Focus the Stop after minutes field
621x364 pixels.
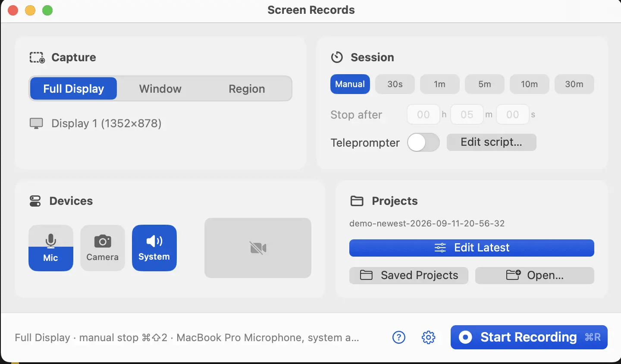467,114
